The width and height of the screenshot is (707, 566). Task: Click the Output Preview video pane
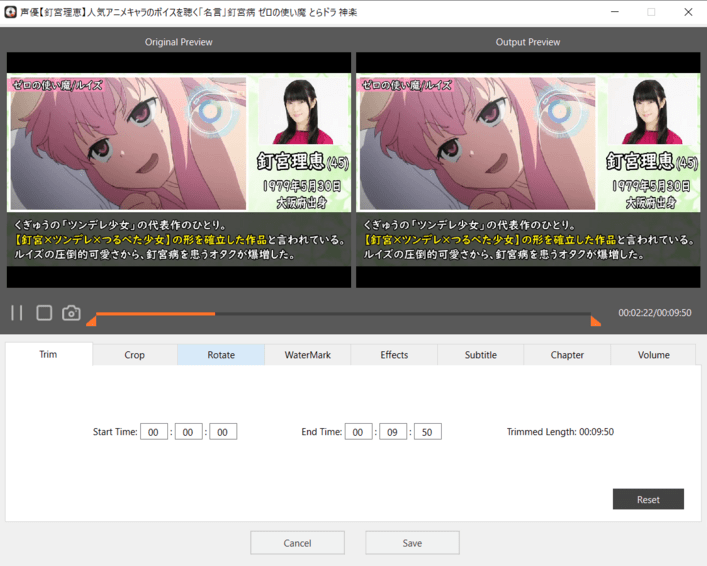(x=528, y=170)
